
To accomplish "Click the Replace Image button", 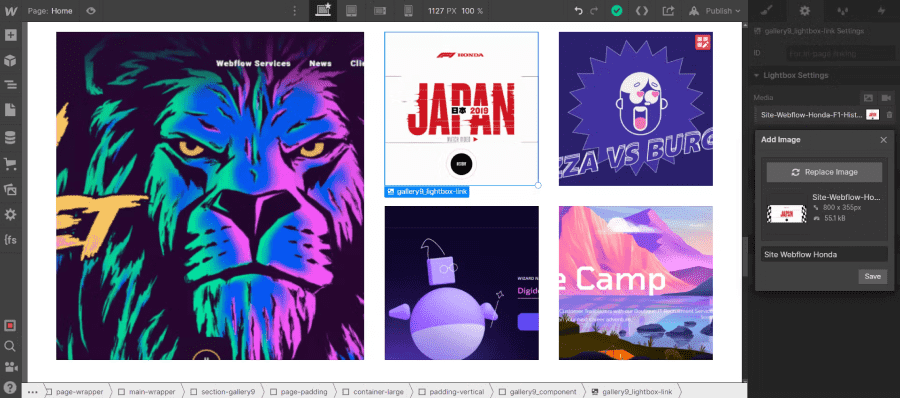I will (824, 172).
